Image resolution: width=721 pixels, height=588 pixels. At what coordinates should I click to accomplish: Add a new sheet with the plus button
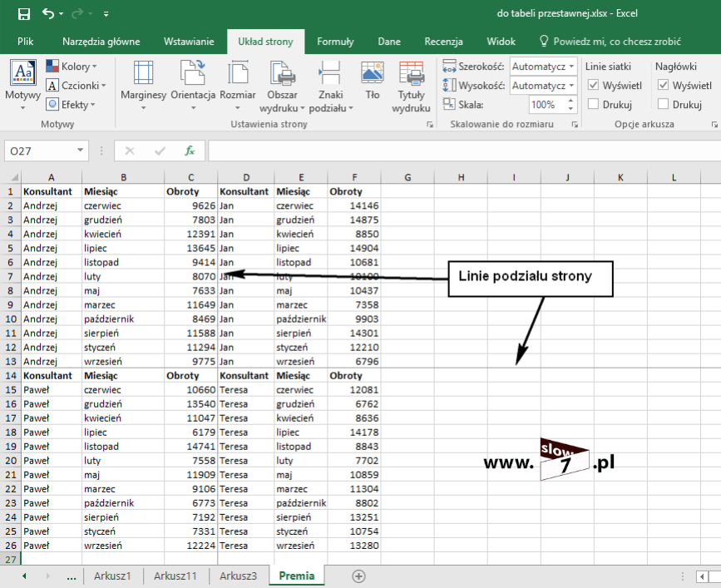click(x=358, y=576)
